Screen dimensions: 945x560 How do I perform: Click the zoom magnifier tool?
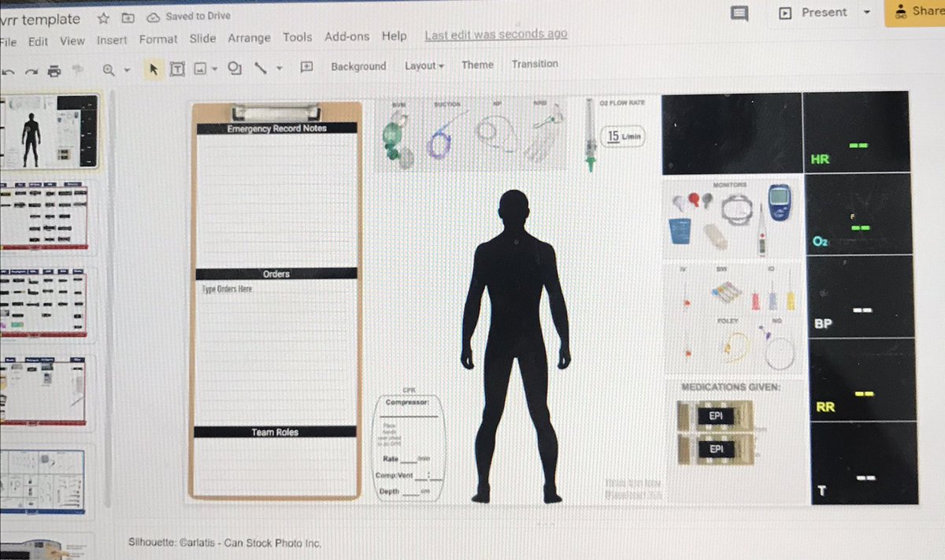coord(109,70)
